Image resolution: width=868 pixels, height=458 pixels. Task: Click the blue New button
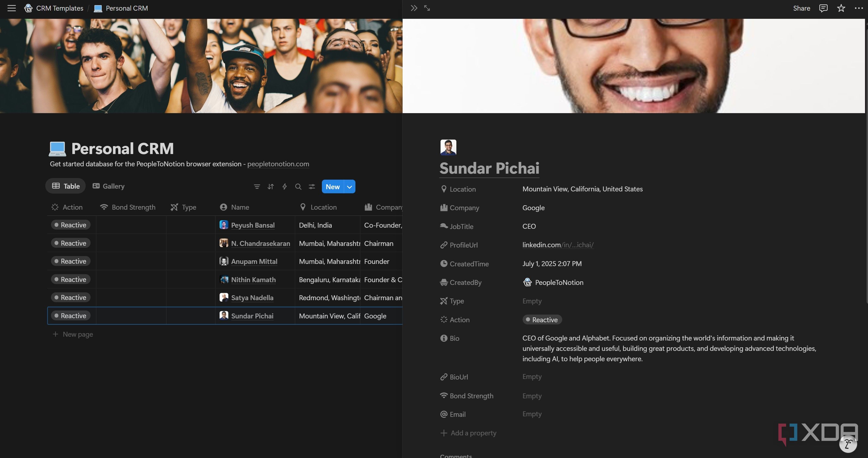click(333, 186)
